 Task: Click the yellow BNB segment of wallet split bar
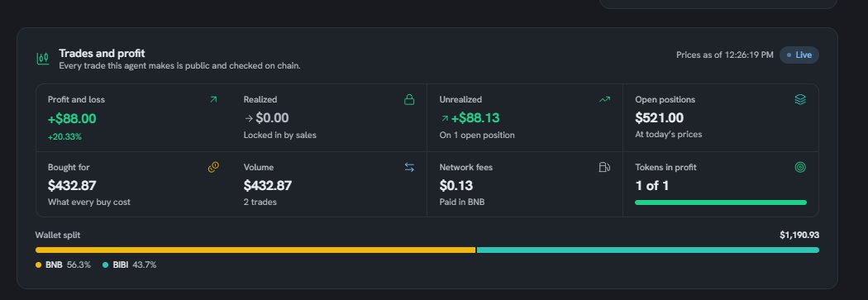tap(255, 250)
